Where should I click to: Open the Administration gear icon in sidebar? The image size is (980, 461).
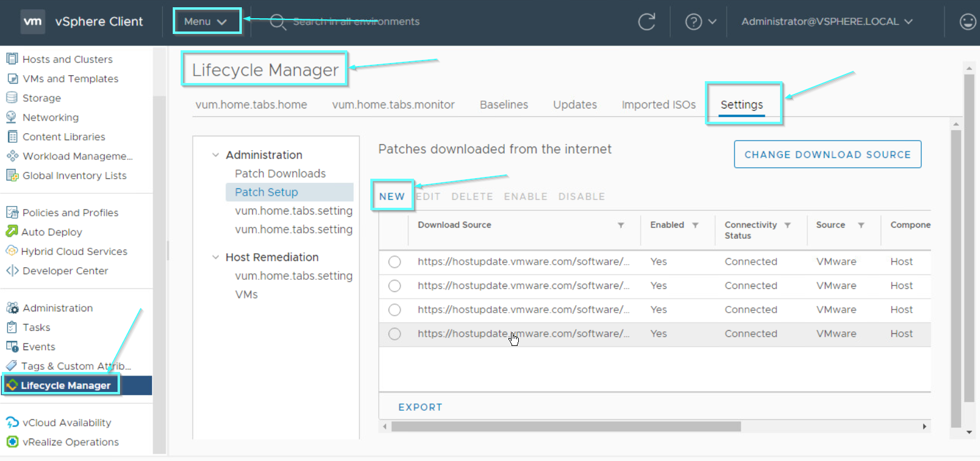12,308
